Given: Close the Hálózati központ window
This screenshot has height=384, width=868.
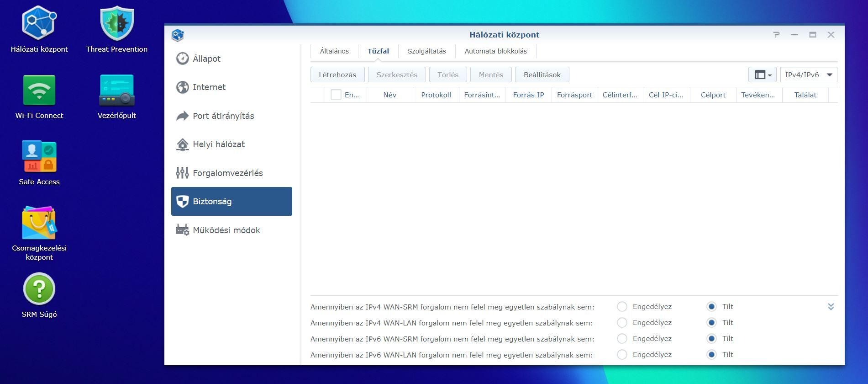Looking at the screenshot, I should pos(831,35).
